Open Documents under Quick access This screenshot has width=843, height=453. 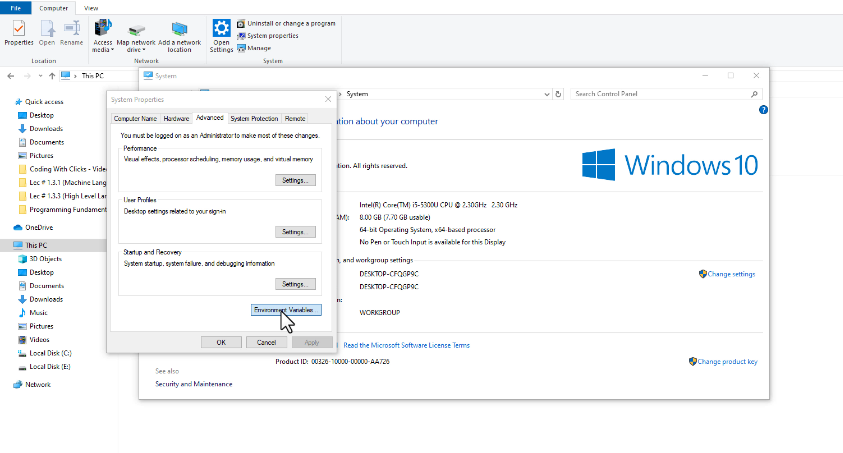pos(46,142)
